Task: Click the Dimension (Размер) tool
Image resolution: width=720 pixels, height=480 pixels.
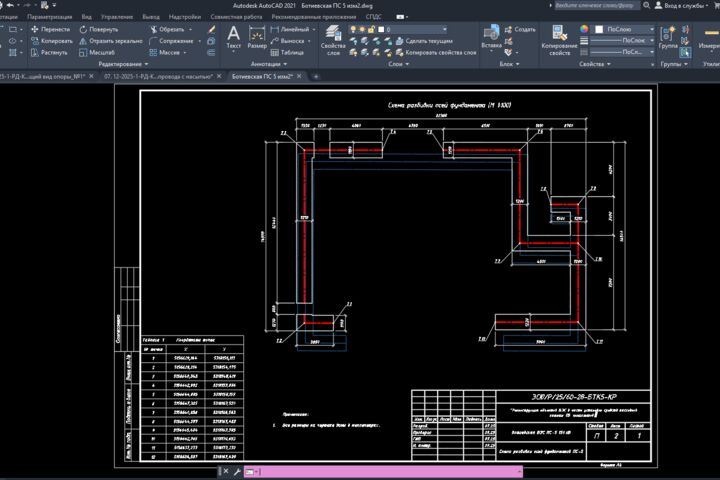Action: (x=257, y=38)
